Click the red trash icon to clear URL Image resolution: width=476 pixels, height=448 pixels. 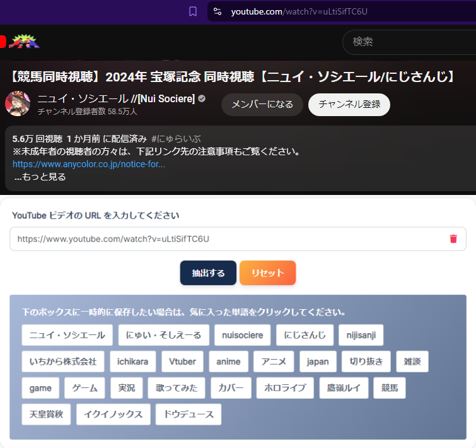click(x=453, y=239)
